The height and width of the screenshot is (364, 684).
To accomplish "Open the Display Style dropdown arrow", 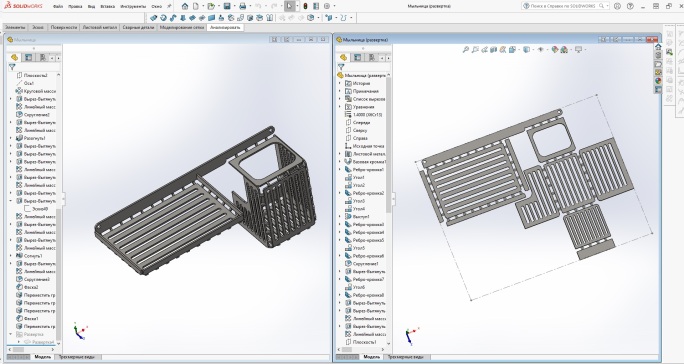I will click(533, 50).
